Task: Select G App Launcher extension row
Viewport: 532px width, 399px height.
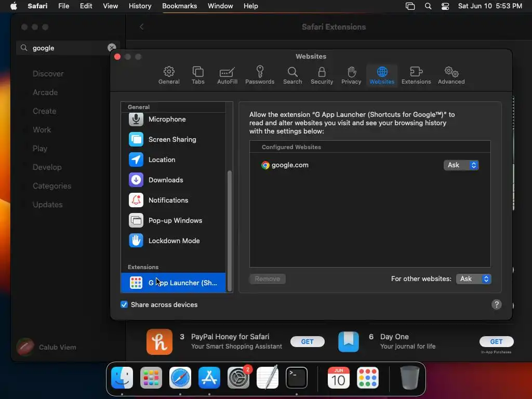Action: (x=173, y=283)
